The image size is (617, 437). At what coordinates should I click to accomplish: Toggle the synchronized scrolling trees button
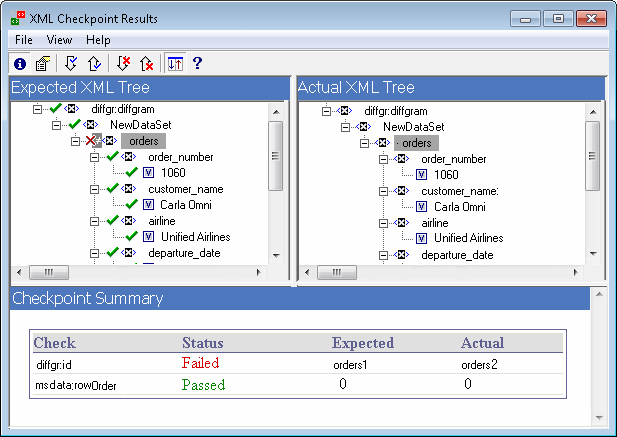[174, 63]
